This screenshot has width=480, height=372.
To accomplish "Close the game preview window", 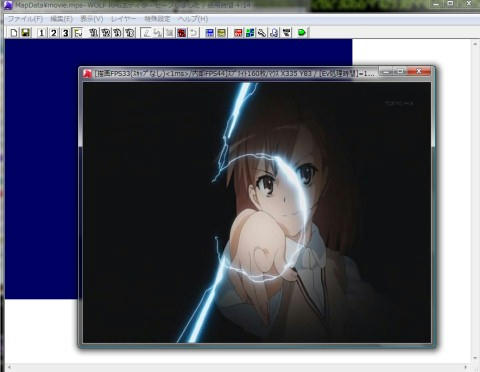I will coord(419,71).
